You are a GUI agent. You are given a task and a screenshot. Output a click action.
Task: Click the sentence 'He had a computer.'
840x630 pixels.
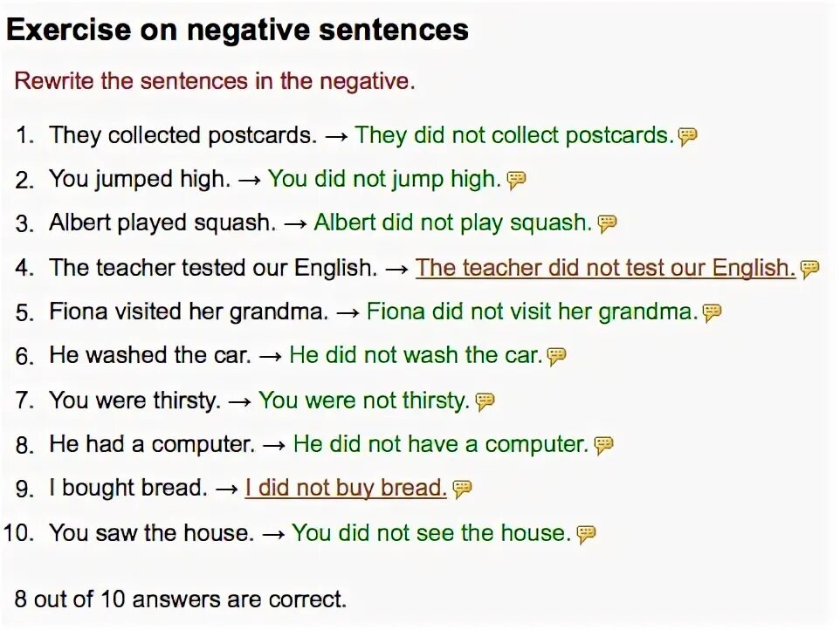pos(152,444)
